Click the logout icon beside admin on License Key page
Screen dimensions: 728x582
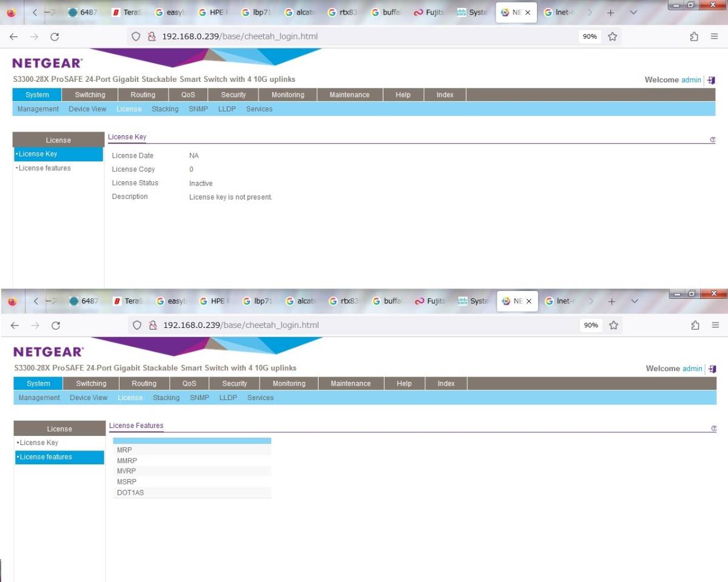tap(711, 80)
